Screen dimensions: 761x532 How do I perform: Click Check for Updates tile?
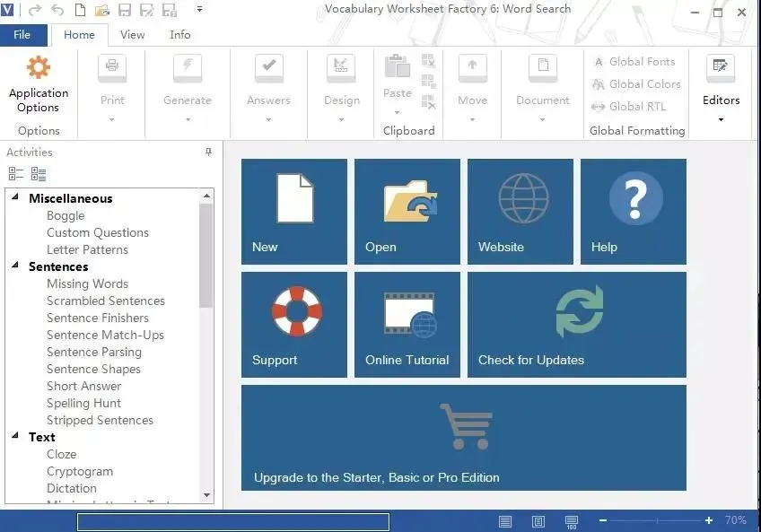[577, 325]
